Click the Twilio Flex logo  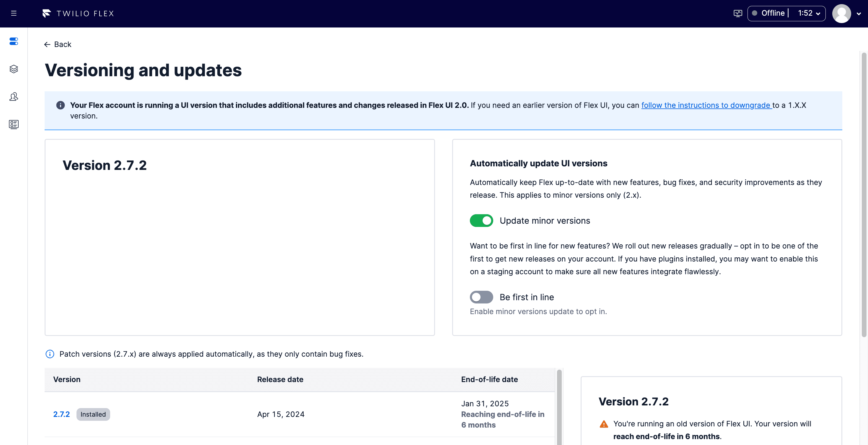(x=78, y=14)
